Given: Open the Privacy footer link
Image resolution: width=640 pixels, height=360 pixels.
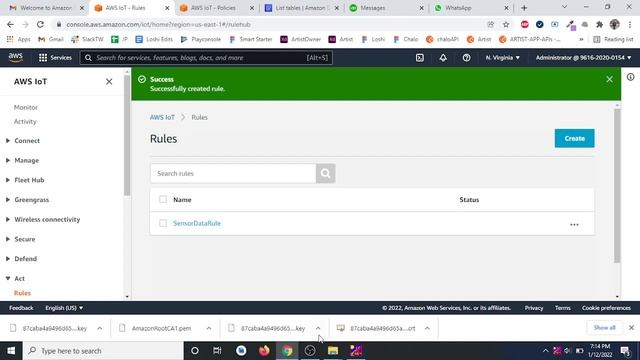Looking at the screenshot, I should tap(534, 308).
